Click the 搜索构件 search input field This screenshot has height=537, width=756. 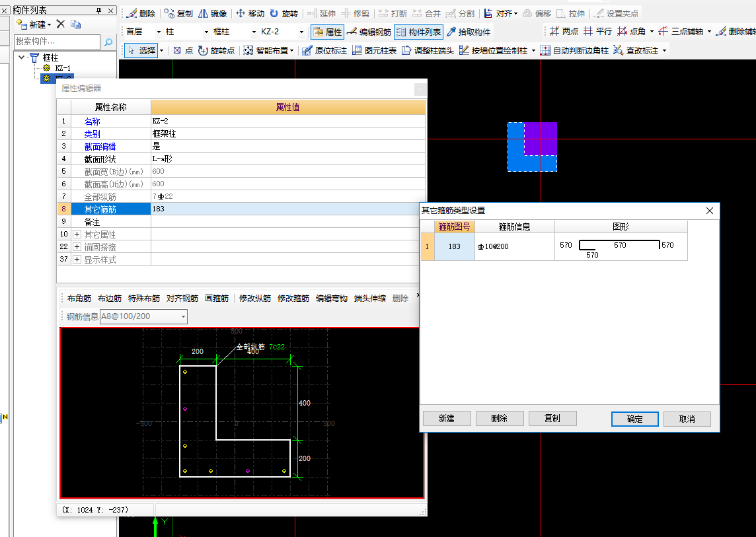(x=57, y=42)
